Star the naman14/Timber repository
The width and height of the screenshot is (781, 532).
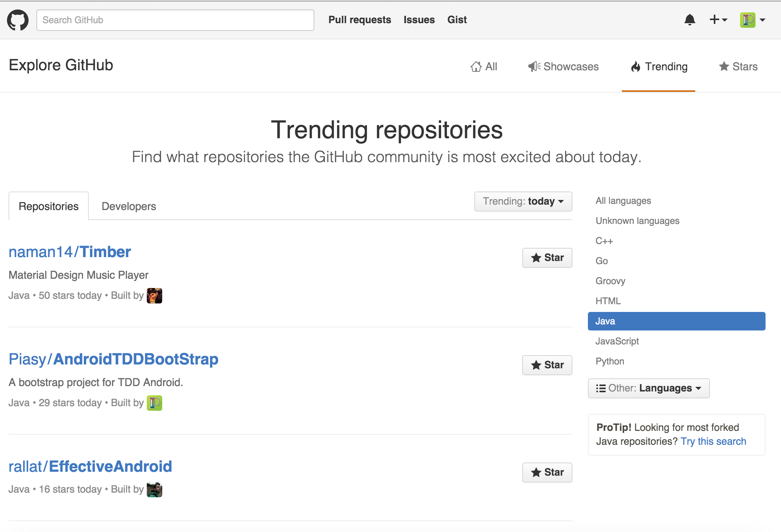pos(547,258)
